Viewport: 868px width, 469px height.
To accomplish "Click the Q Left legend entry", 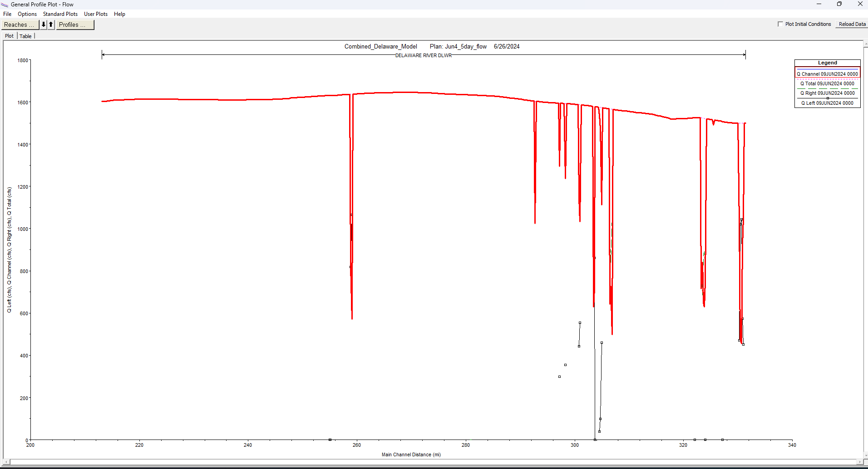I will 827,103.
